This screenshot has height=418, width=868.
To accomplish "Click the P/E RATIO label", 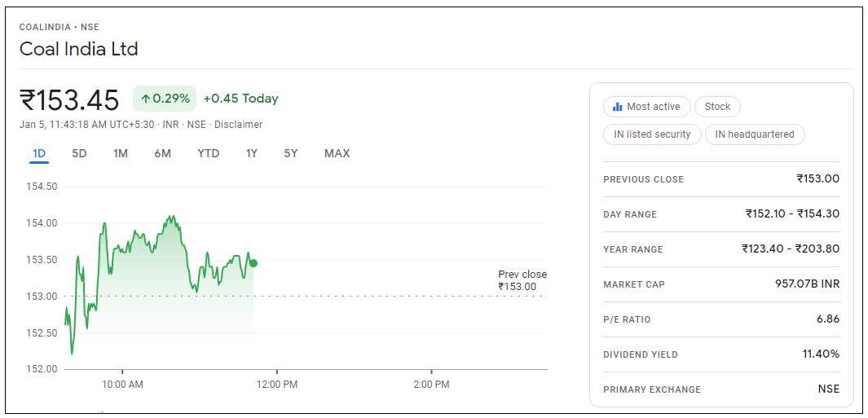I will click(x=628, y=319).
